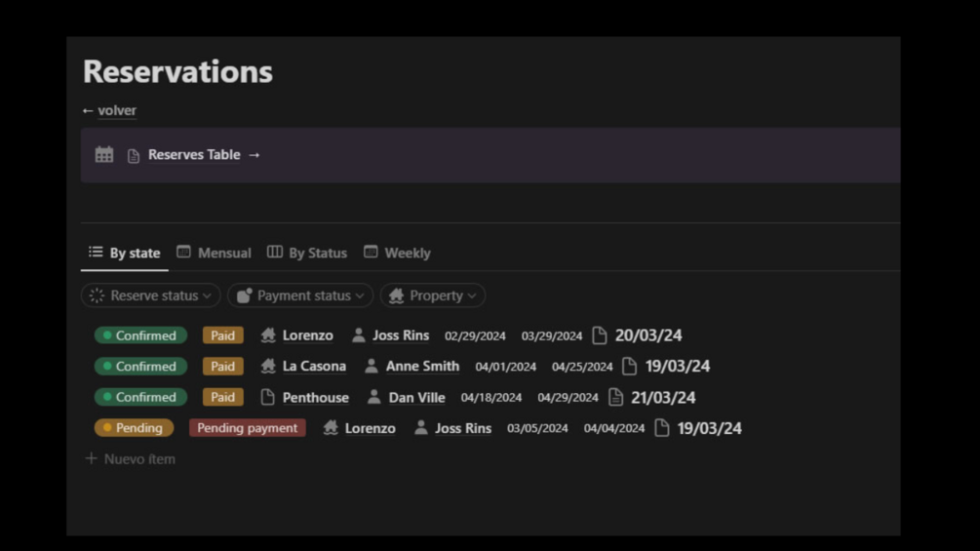Click house icon beside La Casona
980x551 pixels.
point(268,366)
